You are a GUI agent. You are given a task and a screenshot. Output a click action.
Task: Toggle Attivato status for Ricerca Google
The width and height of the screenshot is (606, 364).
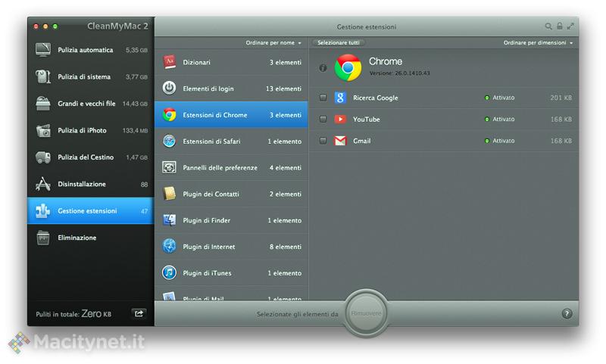[x=499, y=98]
